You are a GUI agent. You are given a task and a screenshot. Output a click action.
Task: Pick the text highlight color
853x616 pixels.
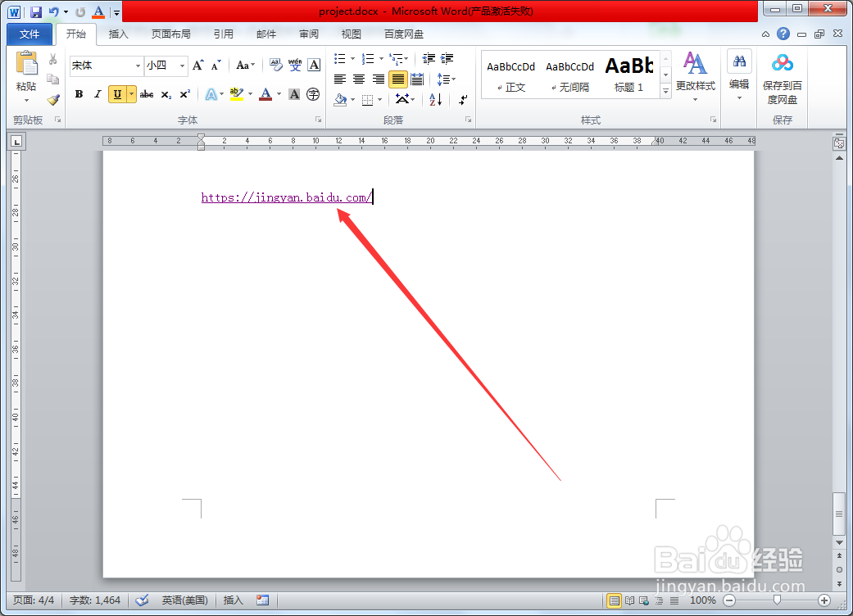point(237,94)
